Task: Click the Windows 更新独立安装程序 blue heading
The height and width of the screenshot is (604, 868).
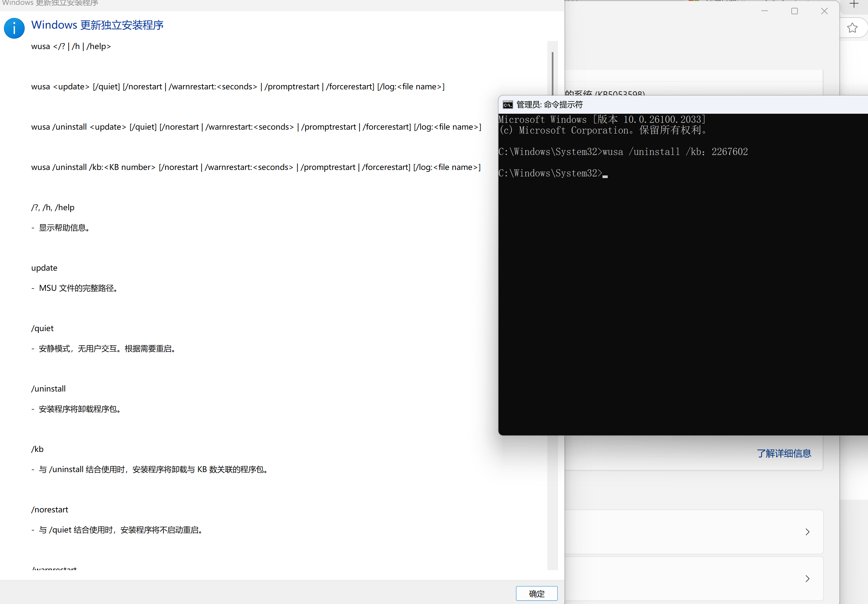Action: point(97,25)
